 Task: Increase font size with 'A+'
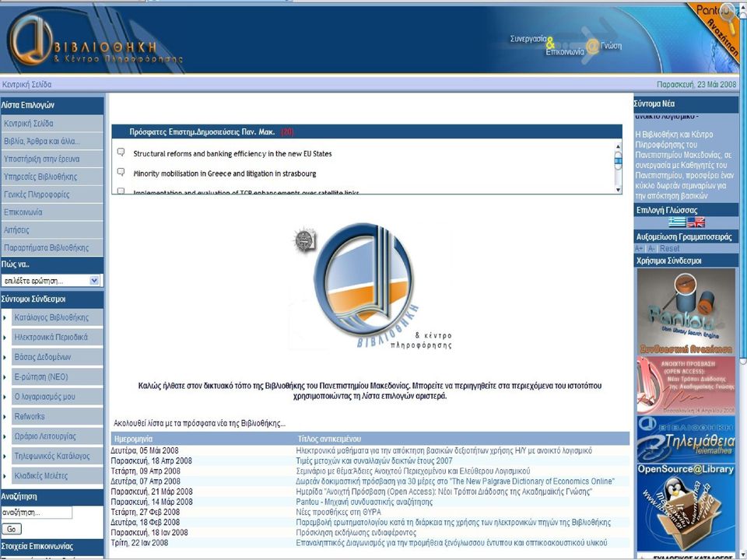coord(639,249)
